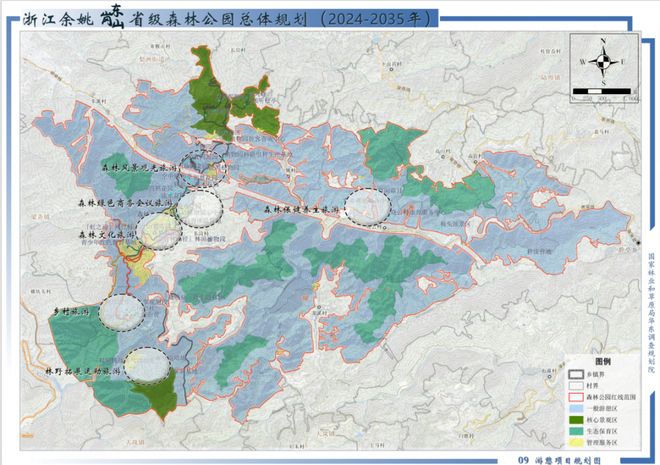Click the dark green 核心景观区 legend swatch
The image size is (660, 465).
(576, 420)
